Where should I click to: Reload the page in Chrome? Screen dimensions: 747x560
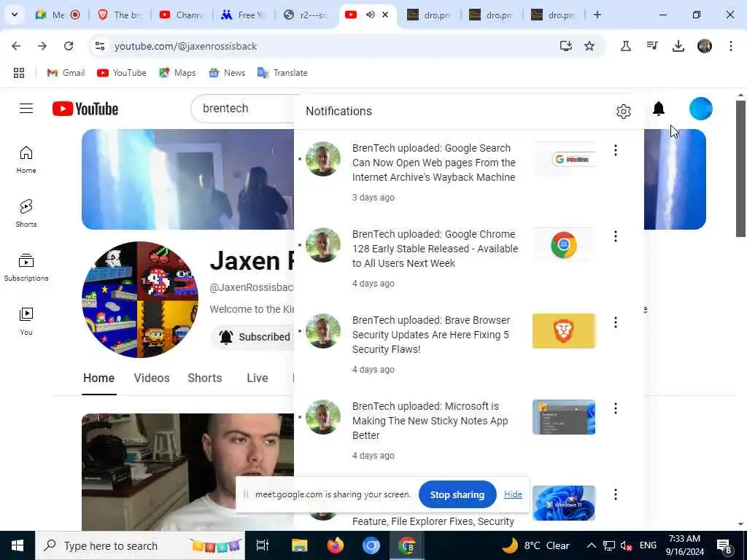pyautogui.click(x=69, y=46)
